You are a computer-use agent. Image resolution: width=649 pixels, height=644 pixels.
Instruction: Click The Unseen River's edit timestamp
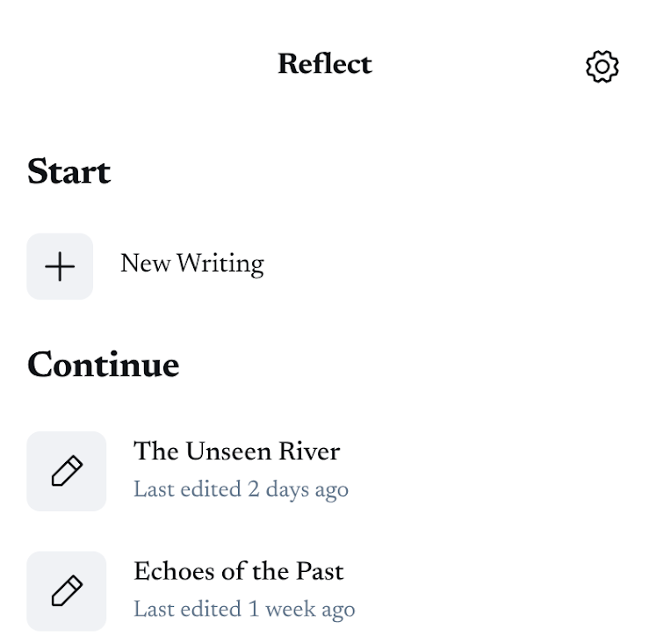click(241, 489)
